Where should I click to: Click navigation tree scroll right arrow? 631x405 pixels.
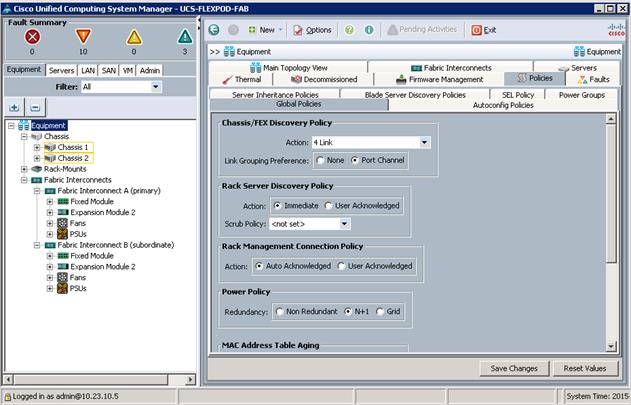(191, 379)
